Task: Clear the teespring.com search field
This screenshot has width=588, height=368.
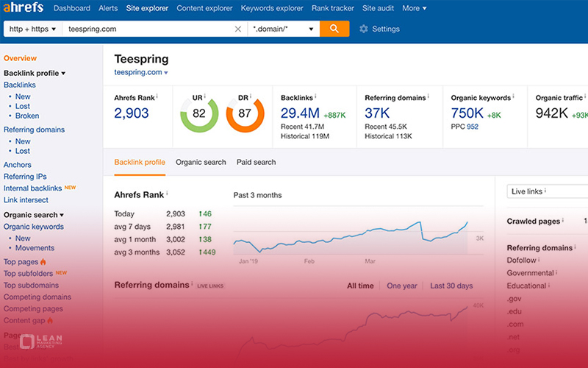Action: click(x=237, y=29)
